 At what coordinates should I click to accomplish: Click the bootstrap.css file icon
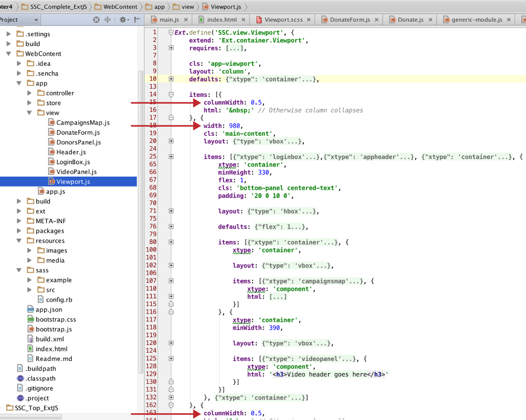[x=31, y=319]
